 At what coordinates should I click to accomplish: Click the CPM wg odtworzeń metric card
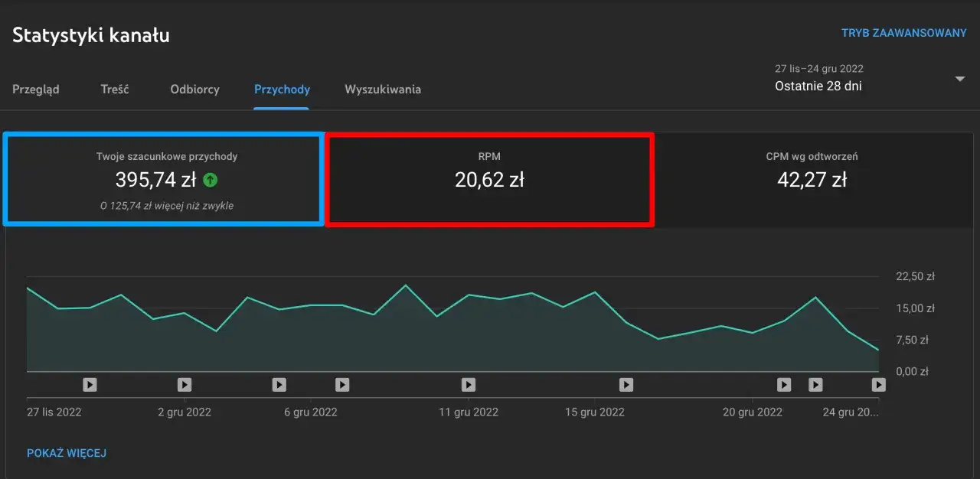(812, 179)
